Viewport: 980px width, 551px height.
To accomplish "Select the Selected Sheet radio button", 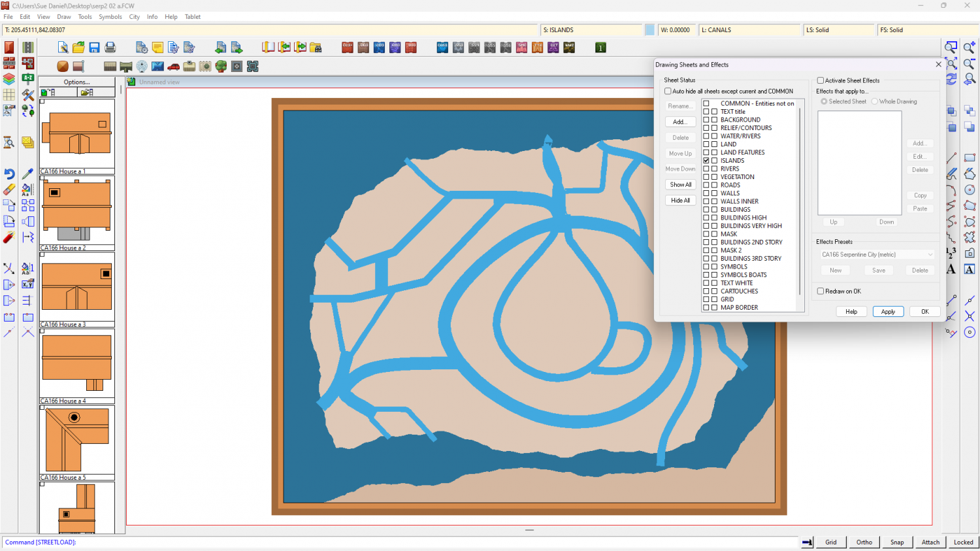I will click(x=825, y=101).
